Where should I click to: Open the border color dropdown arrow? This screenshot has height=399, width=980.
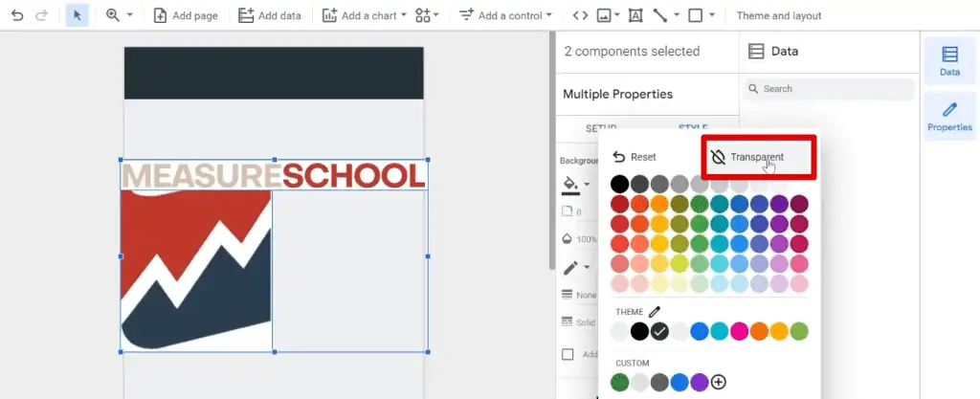click(587, 268)
